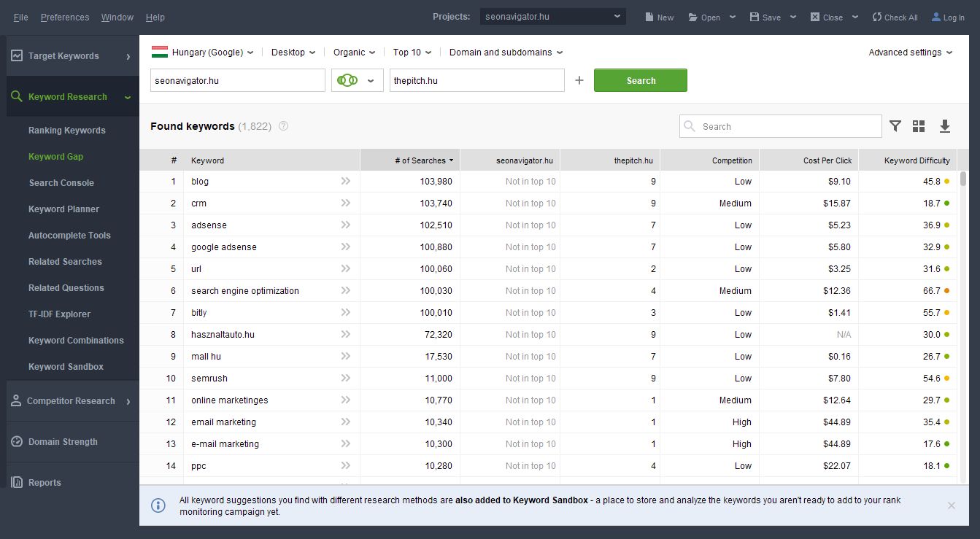Open Keyword Planner
This screenshot has height=539, width=980.
[63, 209]
